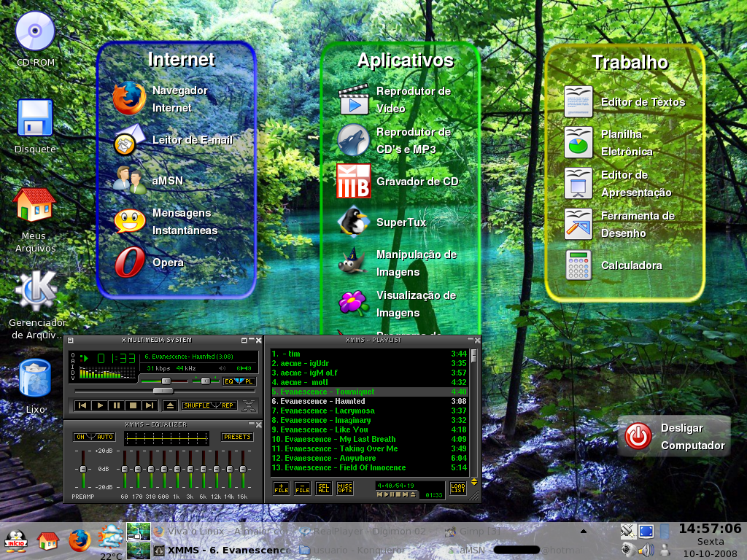Launch Ferramenta de Desenho icon
The image size is (747, 560).
(578, 224)
